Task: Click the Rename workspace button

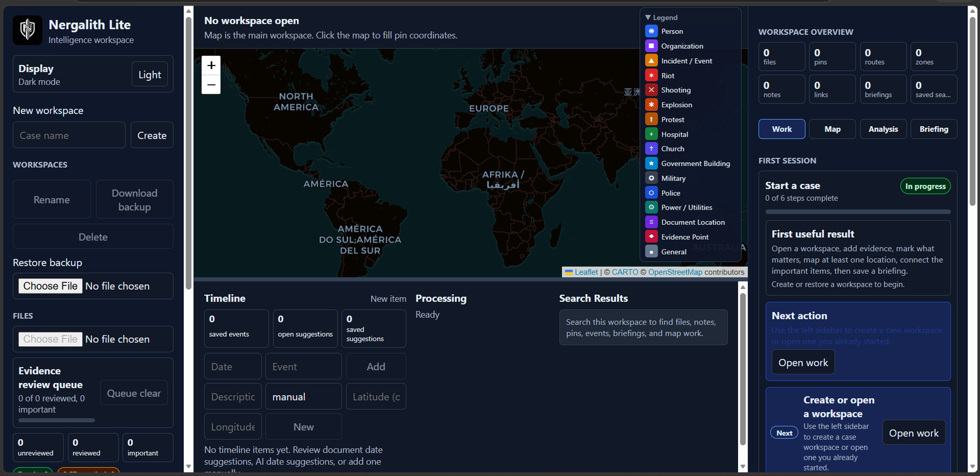Action: [x=51, y=200]
